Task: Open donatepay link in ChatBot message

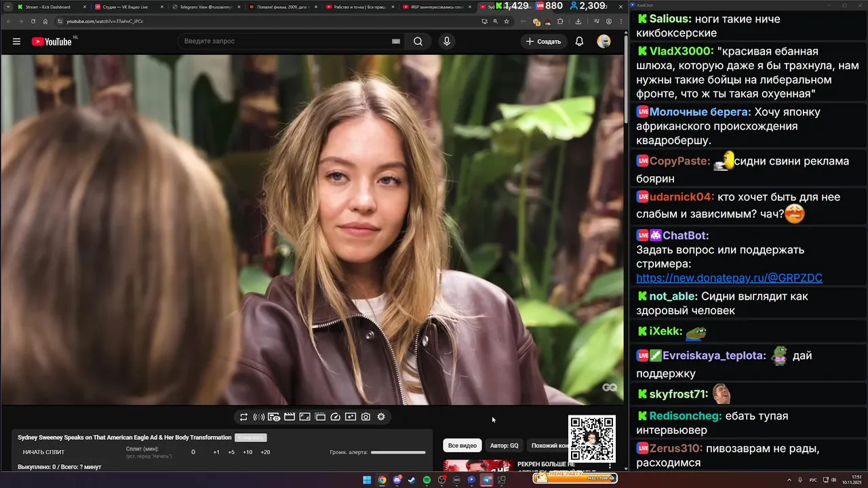Action: tap(729, 278)
